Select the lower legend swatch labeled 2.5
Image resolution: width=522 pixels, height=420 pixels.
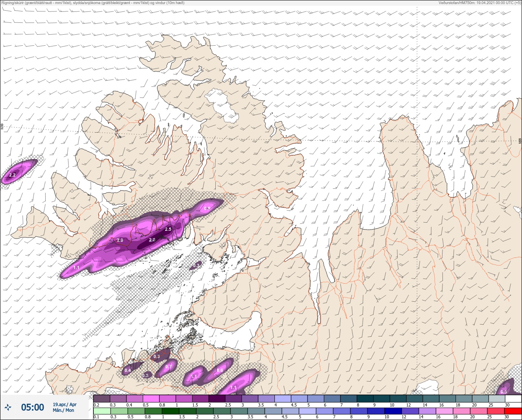pyautogui.click(x=222, y=411)
